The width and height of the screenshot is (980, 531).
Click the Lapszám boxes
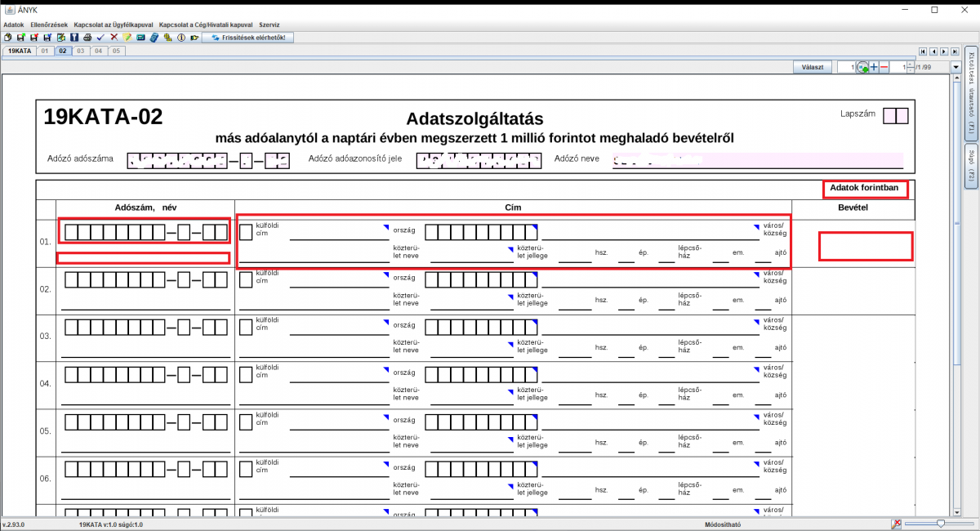[895, 116]
